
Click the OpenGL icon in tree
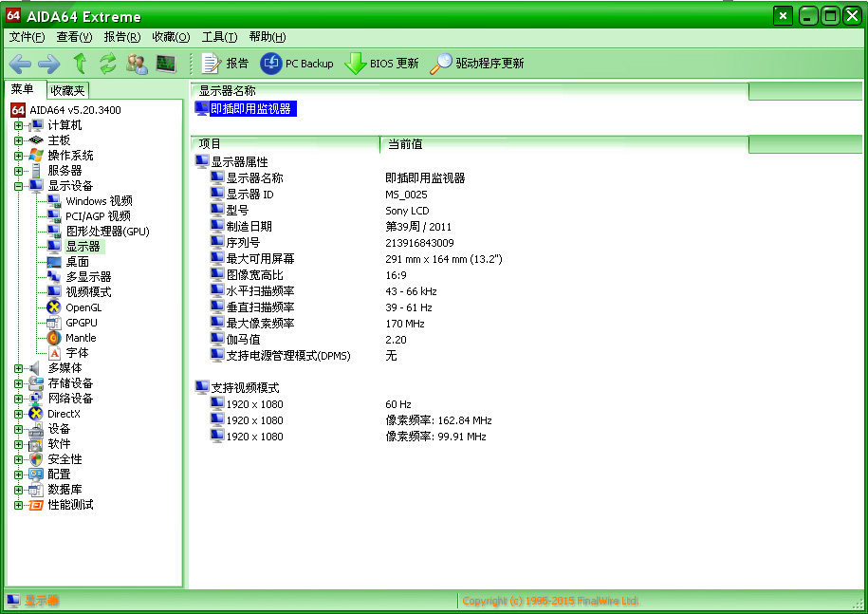coord(54,307)
